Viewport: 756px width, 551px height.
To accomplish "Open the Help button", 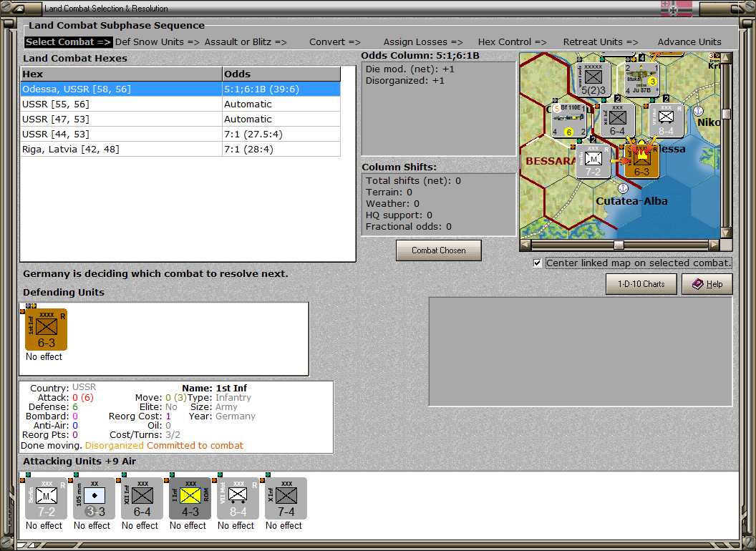I will (707, 284).
